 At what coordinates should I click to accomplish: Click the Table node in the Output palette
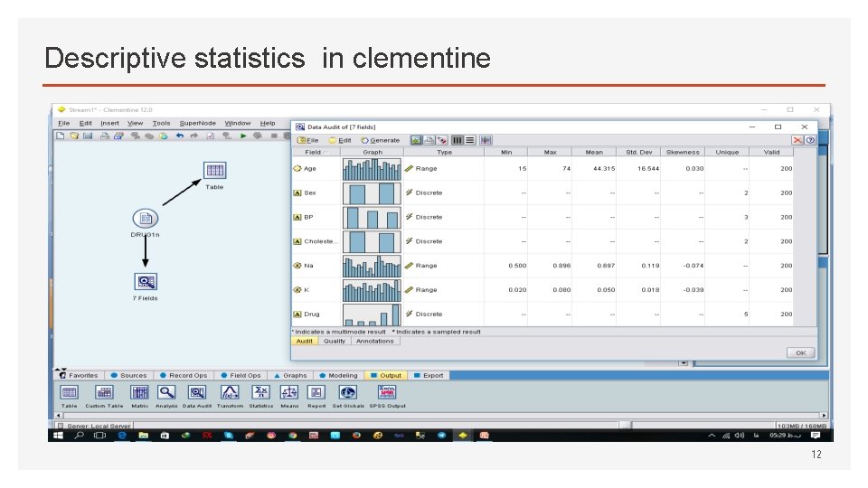(x=70, y=392)
